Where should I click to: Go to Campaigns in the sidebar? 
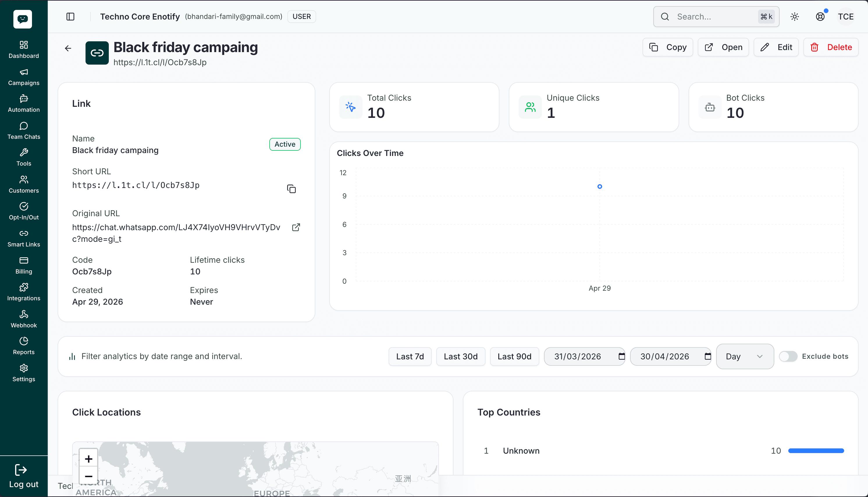(24, 77)
